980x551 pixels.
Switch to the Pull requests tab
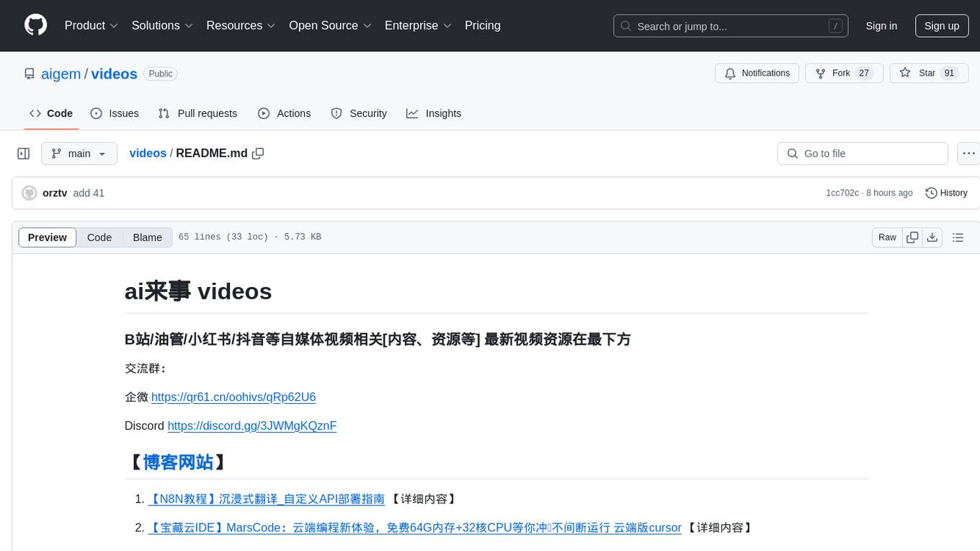197,113
